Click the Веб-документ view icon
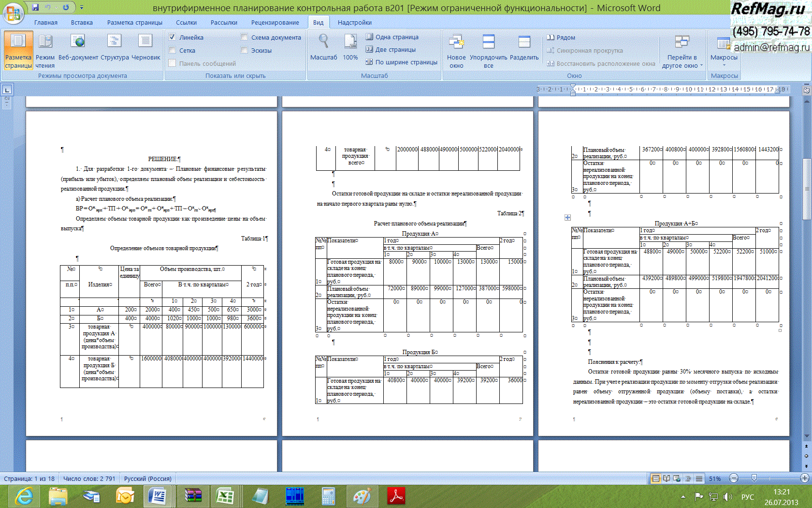This screenshot has width=812, height=508. [78, 47]
